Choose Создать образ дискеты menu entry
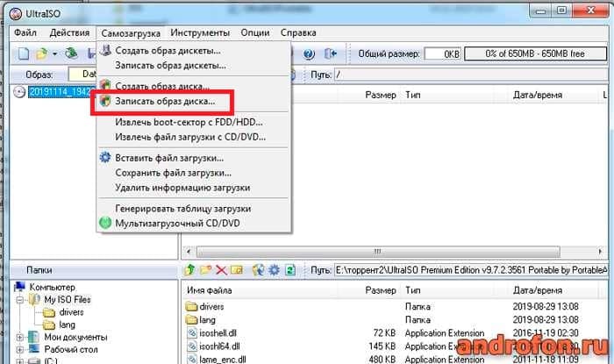614x364 pixels. coord(194,51)
